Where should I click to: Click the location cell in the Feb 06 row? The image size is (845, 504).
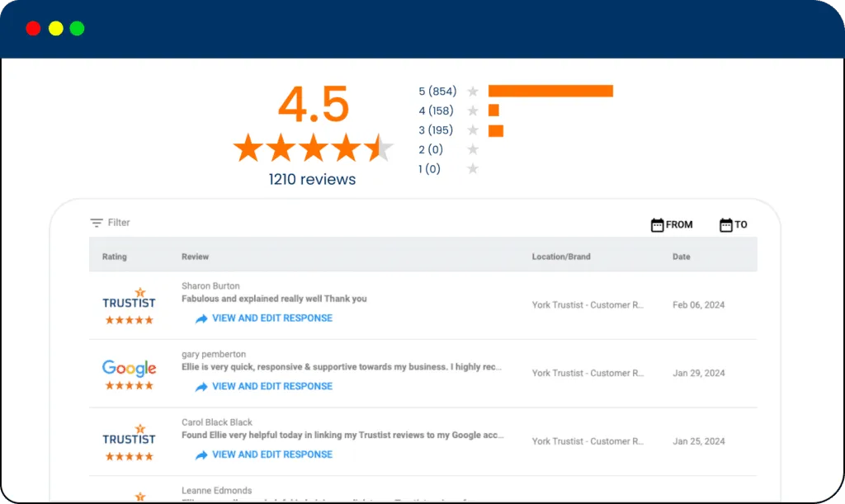point(588,304)
